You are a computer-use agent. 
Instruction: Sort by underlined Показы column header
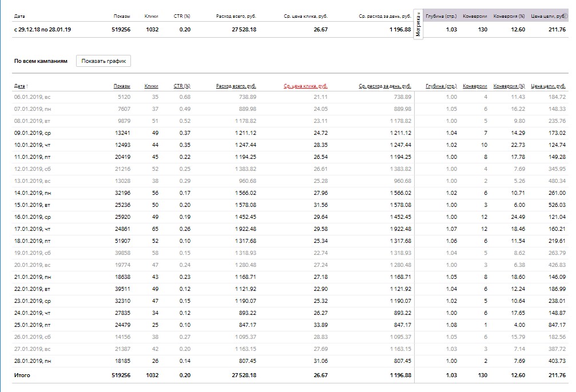[x=122, y=86]
